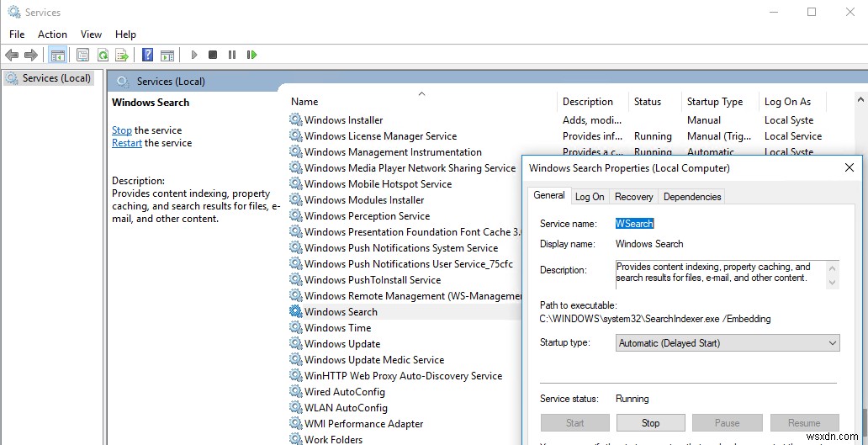Screen dimensions: 868x445
Task: Click the Description box scroll-down arrow
Action: 832,282
